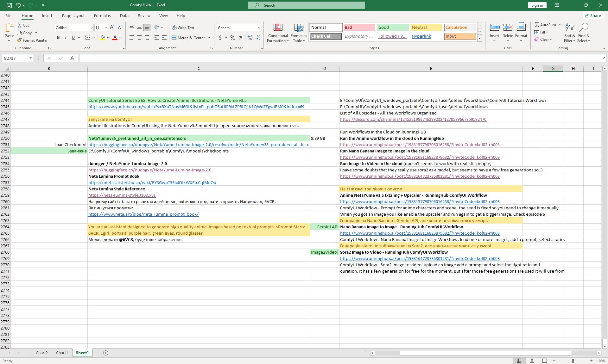
Task: Expand the General number format dropdown
Action: pos(259,28)
